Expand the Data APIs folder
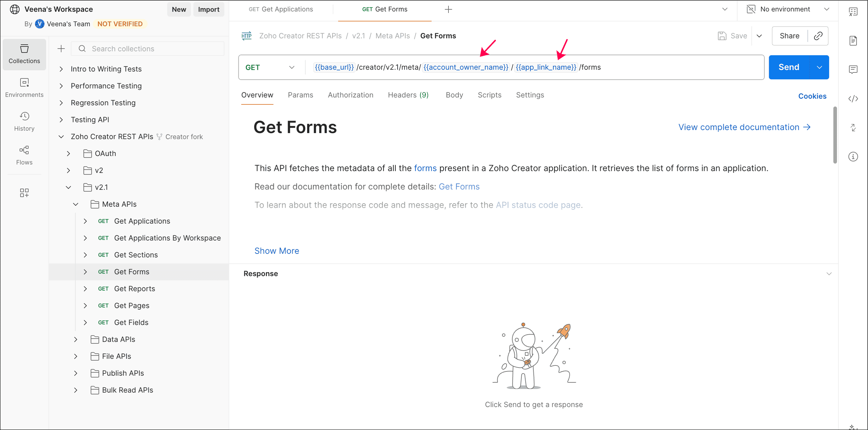Viewport: 868px width, 430px height. [75, 339]
